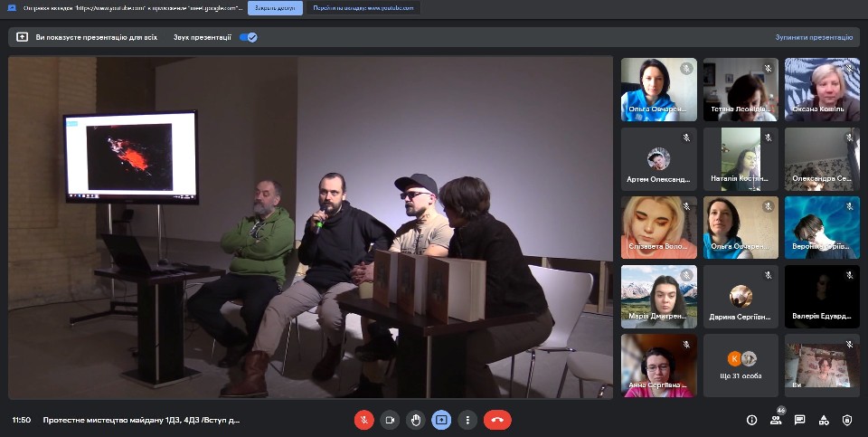Click muted mic icon on Тетяна Леонідів... tile
The height and width of the screenshot is (437, 868).
click(x=768, y=69)
